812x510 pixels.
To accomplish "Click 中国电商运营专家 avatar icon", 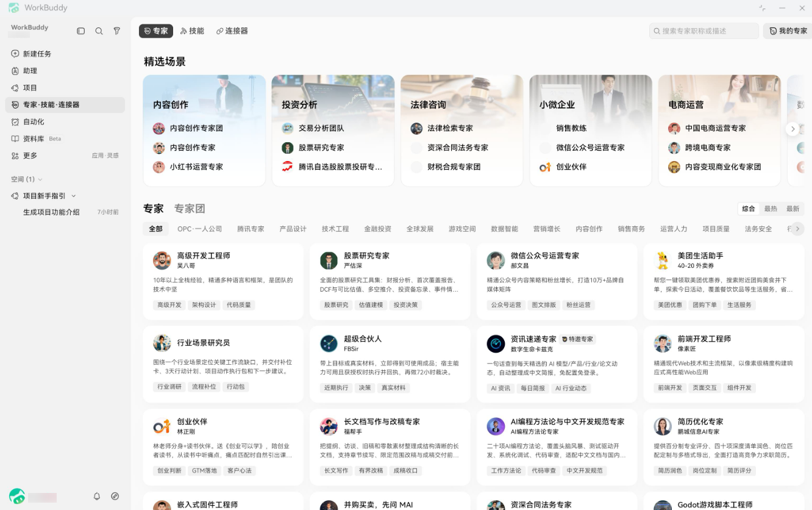I will pyautogui.click(x=674, y=128).
